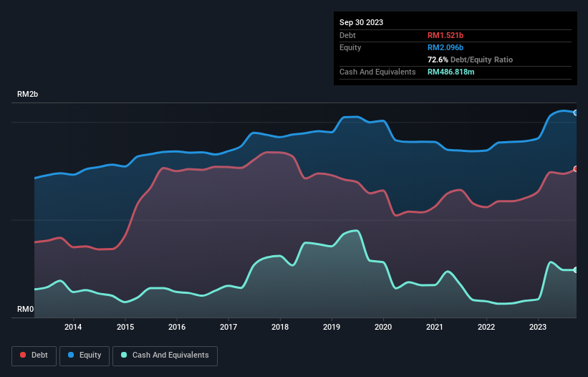Click the 2018 year tick label

point(280,328)
